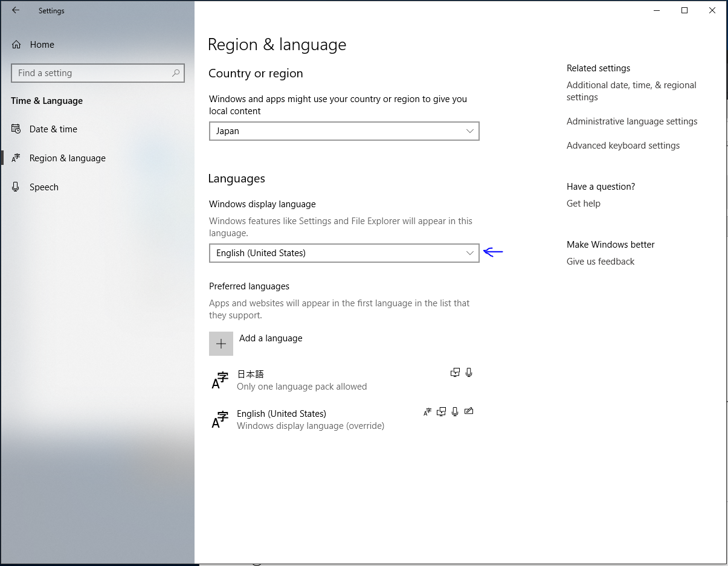Image resolution: width=728 pixels, height=566 pixels.
Task: Select the 日本語 language entry
Action: click(343, 380)
